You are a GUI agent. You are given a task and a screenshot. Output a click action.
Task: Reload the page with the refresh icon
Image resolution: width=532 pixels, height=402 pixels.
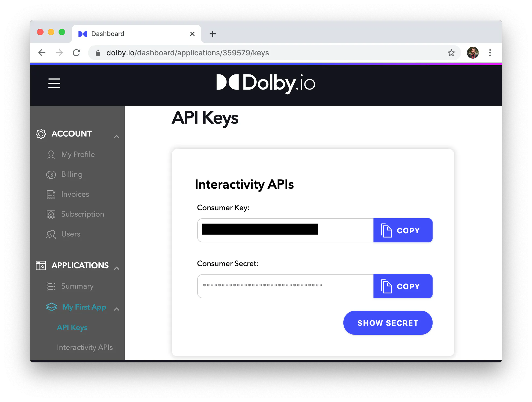(x=77, y=53)
